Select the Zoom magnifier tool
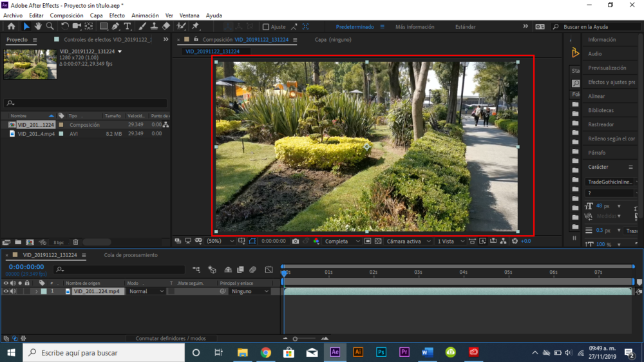The image size is (644, 362). pos(50,26)
